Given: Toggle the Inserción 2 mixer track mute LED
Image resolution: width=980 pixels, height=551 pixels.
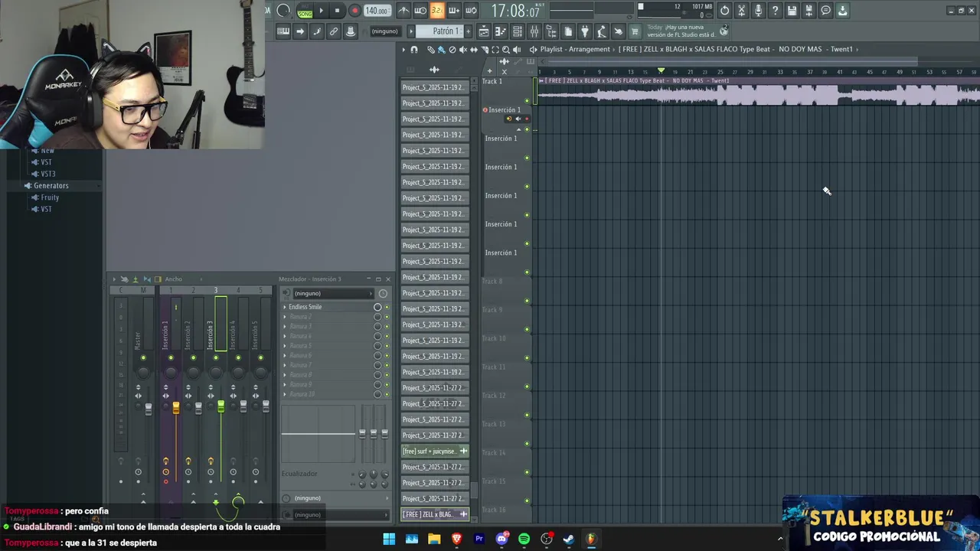Looking at the screenshot, I should (193, 357).
